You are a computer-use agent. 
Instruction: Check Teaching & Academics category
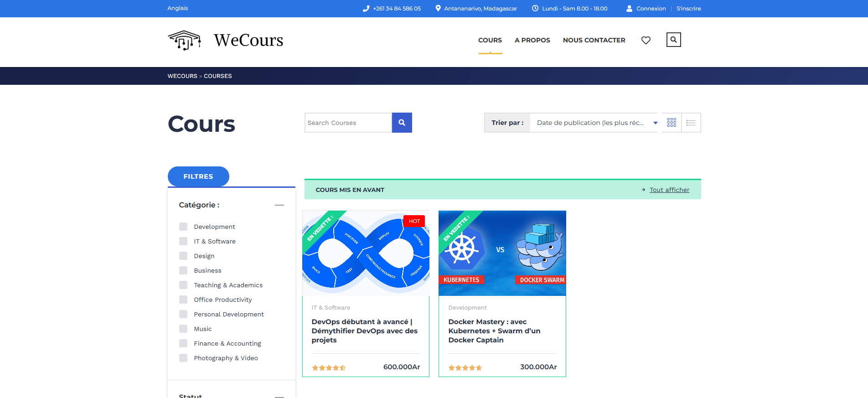pyautogui.click(x=183, y=285)
